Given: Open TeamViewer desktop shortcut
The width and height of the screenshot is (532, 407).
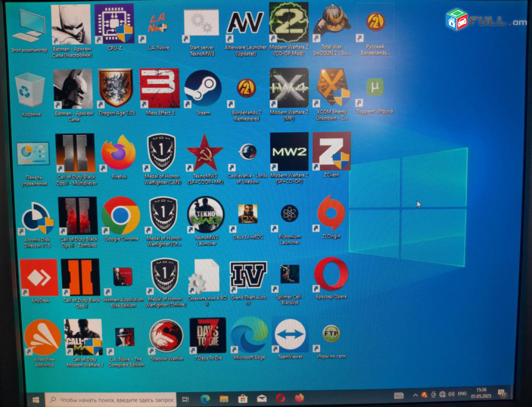Looking at the screenshot, I should pyautogui.click(x=290, y=334).
